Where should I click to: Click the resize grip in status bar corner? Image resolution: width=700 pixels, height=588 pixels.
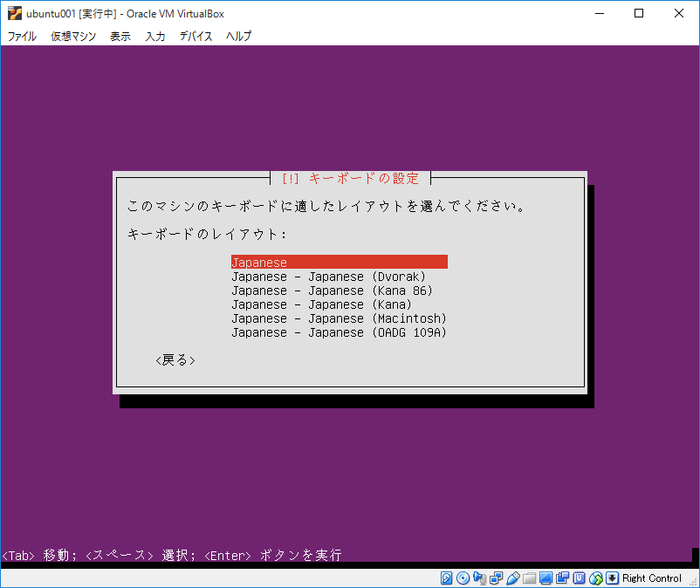click(694, 582)
